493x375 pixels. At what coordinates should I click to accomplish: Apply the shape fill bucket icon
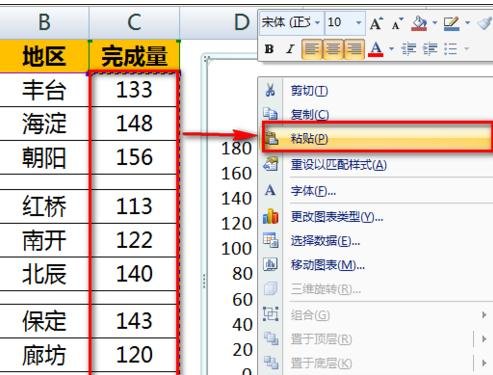click(419, 24)
